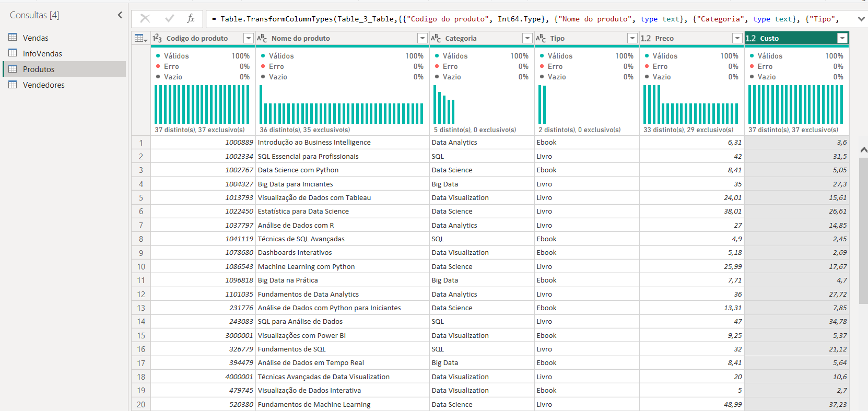The height and width of the screenshot is (411, 868).
Task: Open the table menu icon in the grid corner
Action: click(141, 38)
